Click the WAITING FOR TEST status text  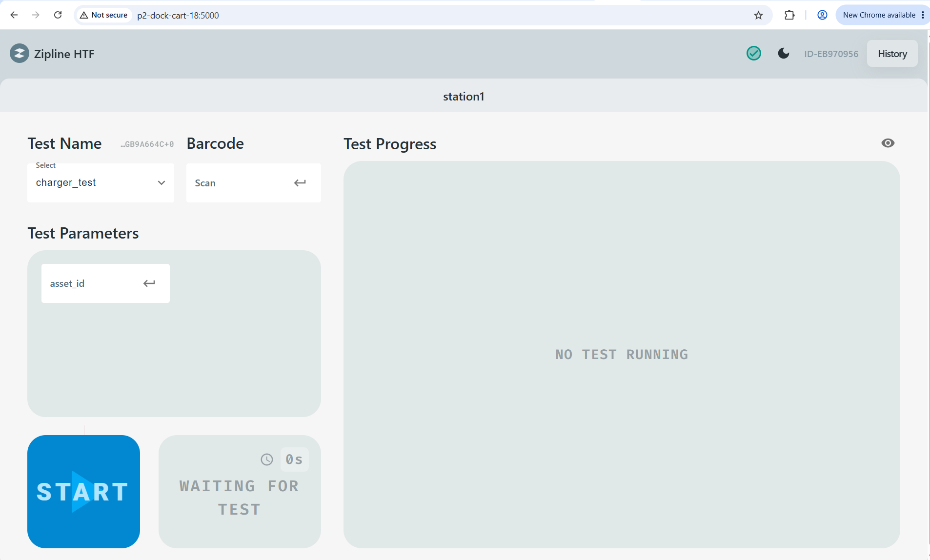coord(239,498)
